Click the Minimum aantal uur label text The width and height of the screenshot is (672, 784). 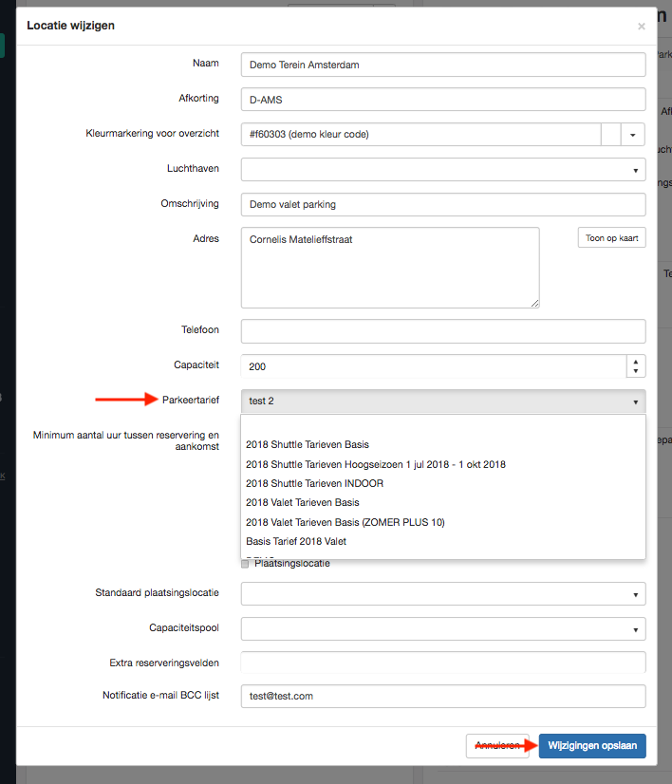pyautogui.click(x=126, y=440)
